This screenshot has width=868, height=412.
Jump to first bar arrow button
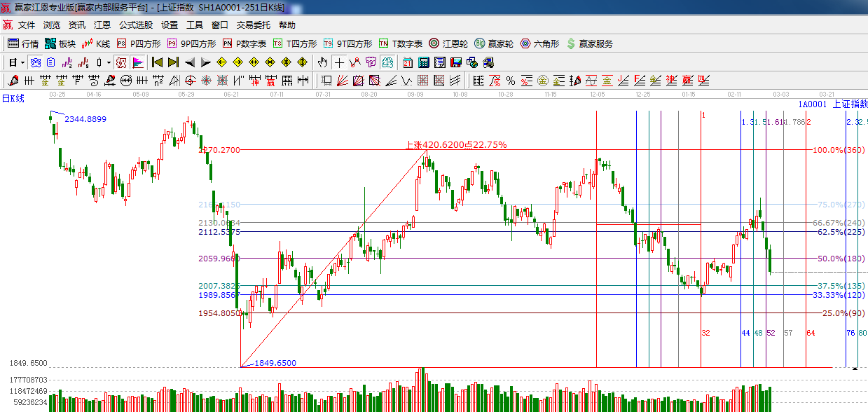coord(158,62)
